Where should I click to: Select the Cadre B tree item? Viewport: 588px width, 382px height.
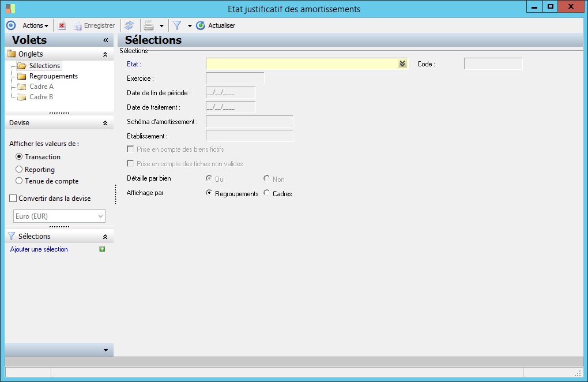tap(42, 97)
